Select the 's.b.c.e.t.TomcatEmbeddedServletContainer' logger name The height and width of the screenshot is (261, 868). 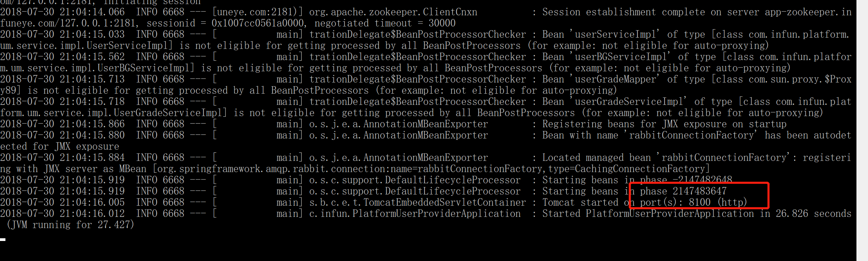click(x=417, y=203)
